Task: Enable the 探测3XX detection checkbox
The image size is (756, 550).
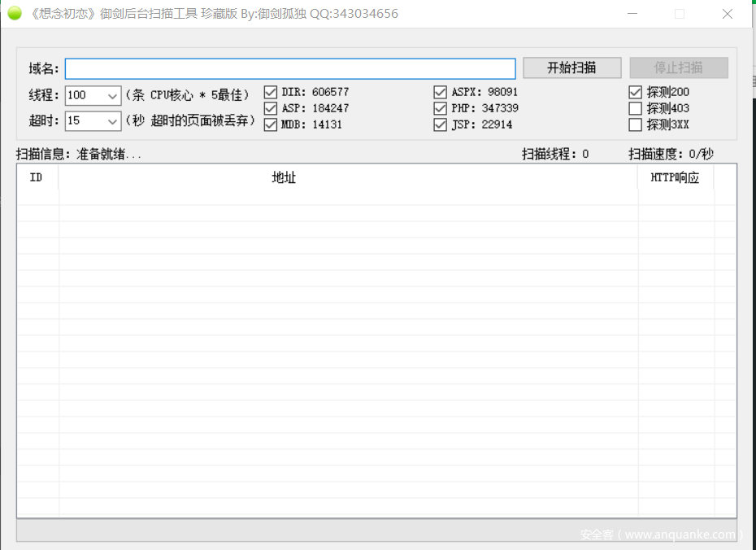Action: coord(636,124)
